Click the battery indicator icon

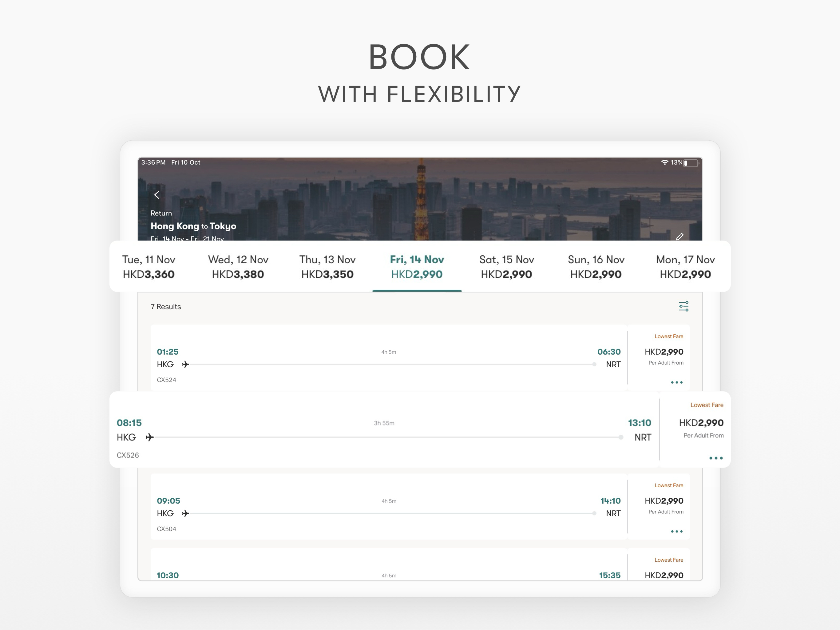691,163
